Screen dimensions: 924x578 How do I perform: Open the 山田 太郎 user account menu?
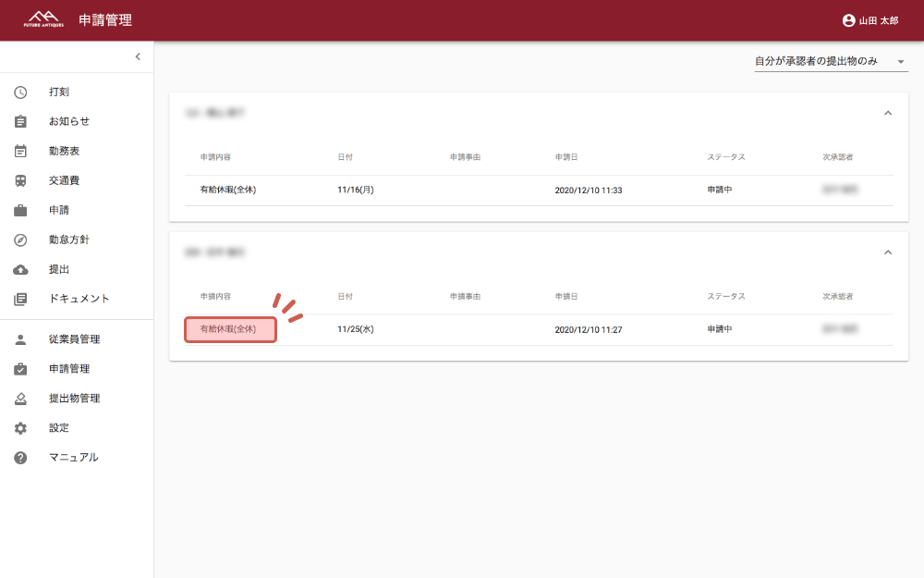(x=869, y=20)
